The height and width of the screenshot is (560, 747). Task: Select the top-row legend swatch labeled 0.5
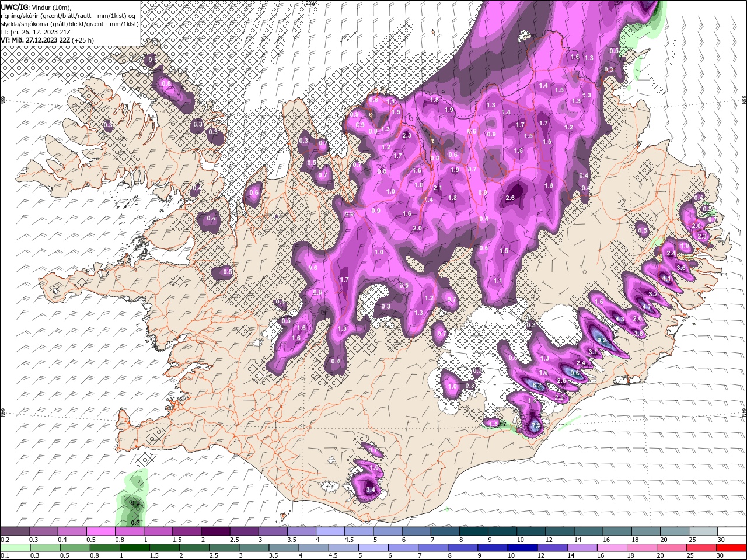(x=101, y=531)
